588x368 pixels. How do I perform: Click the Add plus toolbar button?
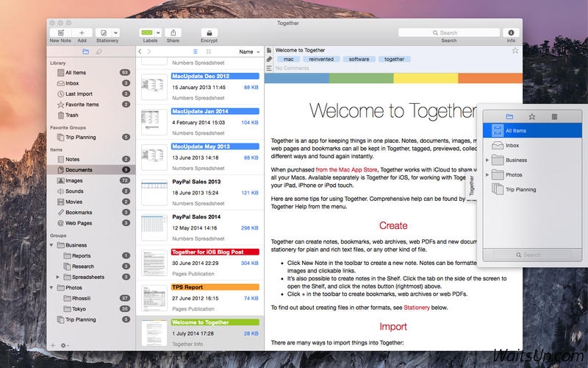click(x=82, y=32)
